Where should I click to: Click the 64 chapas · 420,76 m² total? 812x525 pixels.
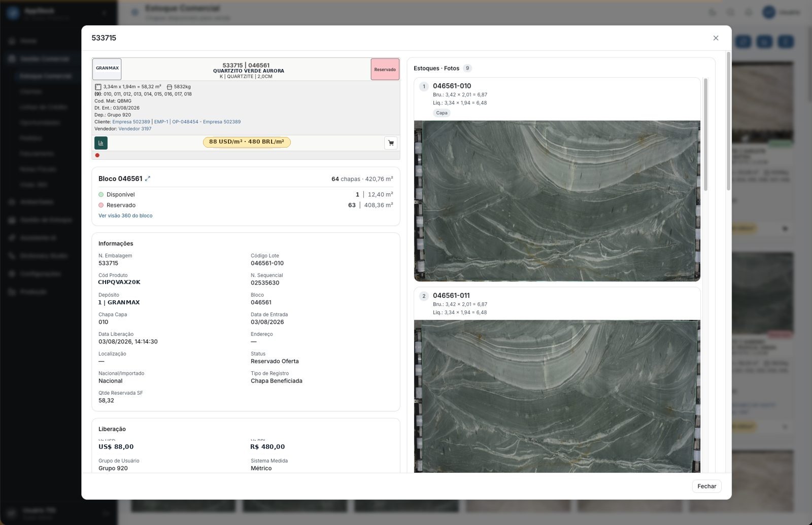click(x=362, y=179)
